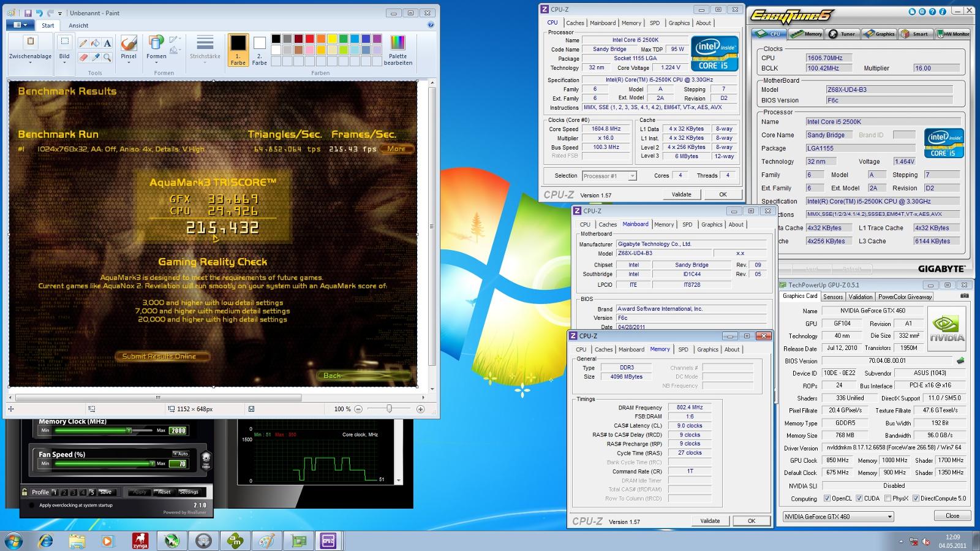
Task: Expand the Bild dropdown arrow
Action: pos(64,63)
